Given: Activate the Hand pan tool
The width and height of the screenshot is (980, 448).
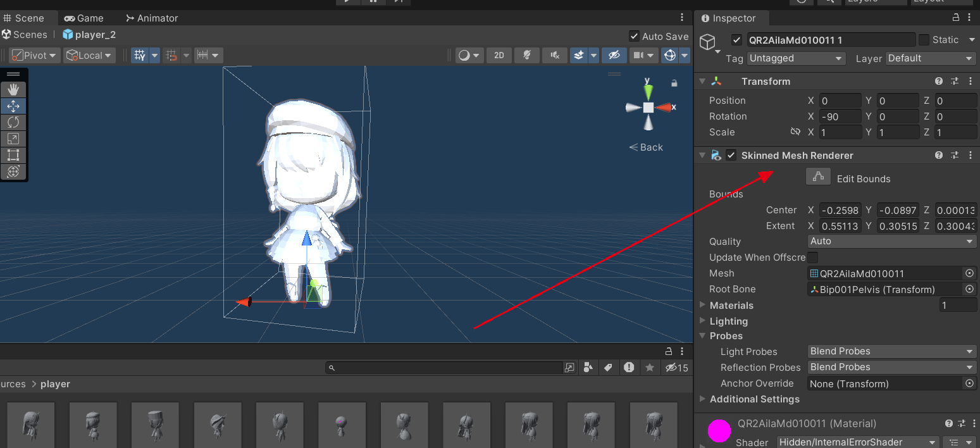Looking at the screenshot, I should click(13, 89).
